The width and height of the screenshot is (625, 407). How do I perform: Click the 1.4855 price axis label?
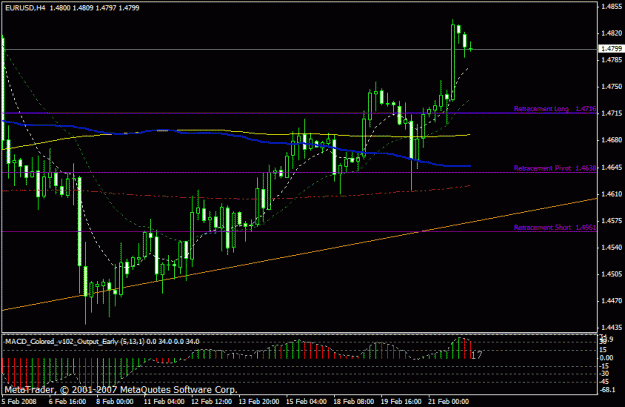[x=611, y=6]
